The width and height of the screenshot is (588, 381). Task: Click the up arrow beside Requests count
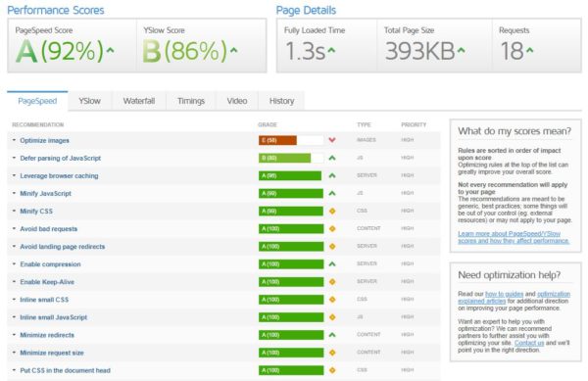pos(529,49)
